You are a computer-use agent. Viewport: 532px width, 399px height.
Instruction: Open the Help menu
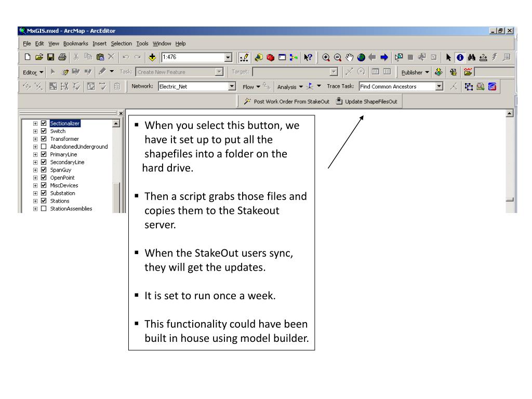click(x=180, y=44)
